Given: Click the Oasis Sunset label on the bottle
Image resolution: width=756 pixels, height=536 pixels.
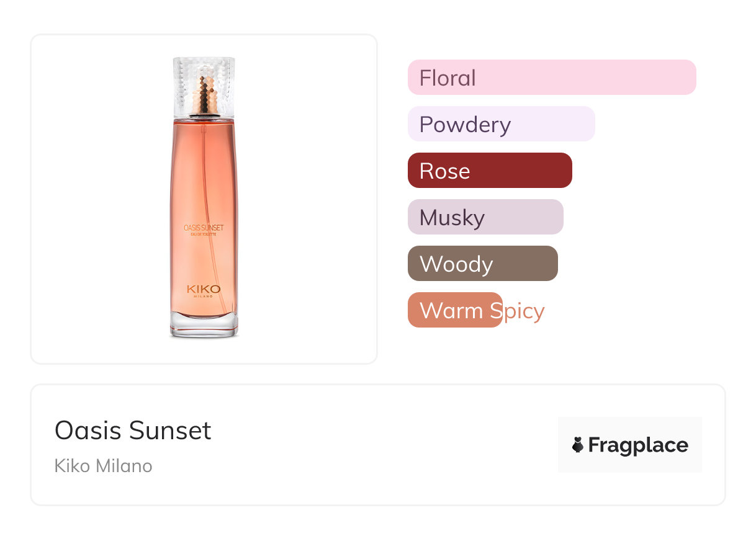Looking at the screenshot, I should [x=204, y=228].
